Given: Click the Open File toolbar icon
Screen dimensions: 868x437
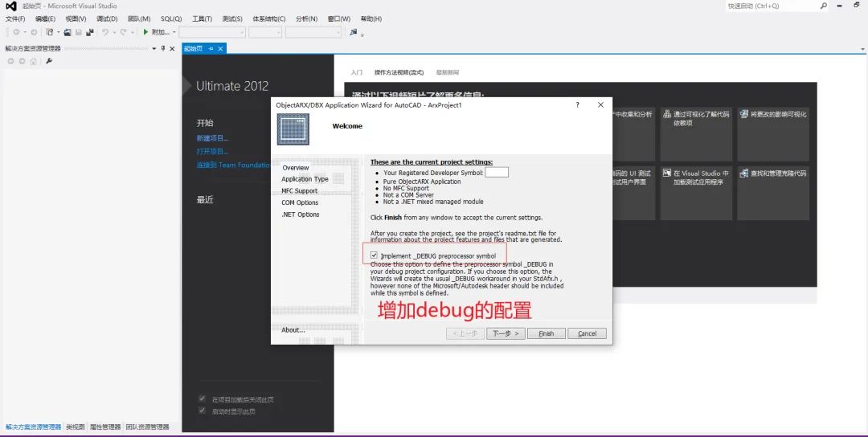Looking at the screenshot, I should pyautogui.click(x=68, y=33).
